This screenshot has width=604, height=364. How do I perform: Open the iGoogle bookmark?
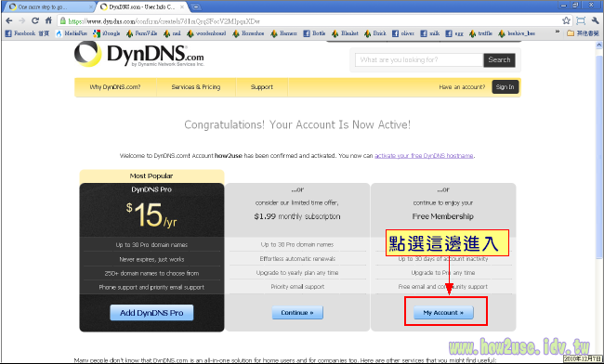tap(107, 33)
